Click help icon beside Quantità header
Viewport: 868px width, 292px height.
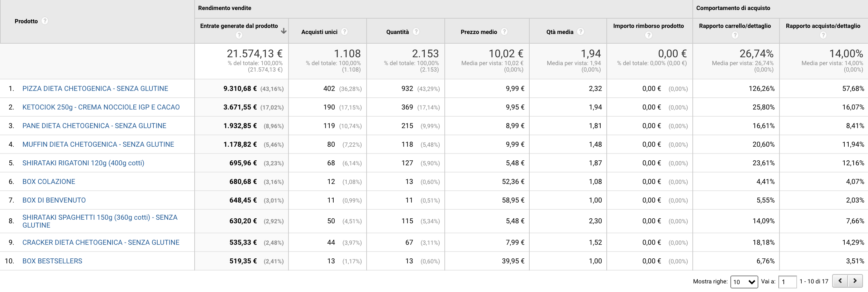[x=416, y=32]
